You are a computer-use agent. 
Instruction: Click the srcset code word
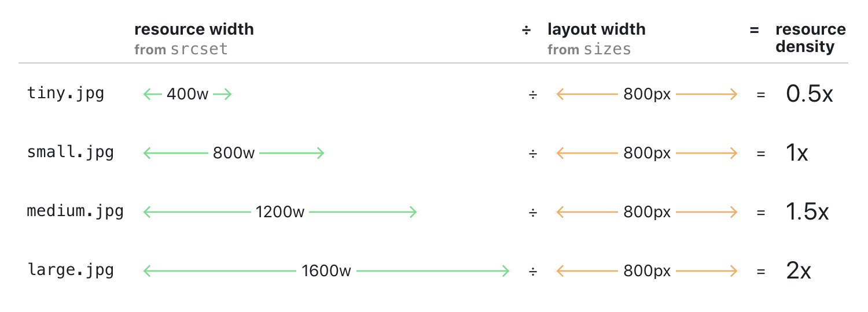pyautogui.click(x=199, y=50)
